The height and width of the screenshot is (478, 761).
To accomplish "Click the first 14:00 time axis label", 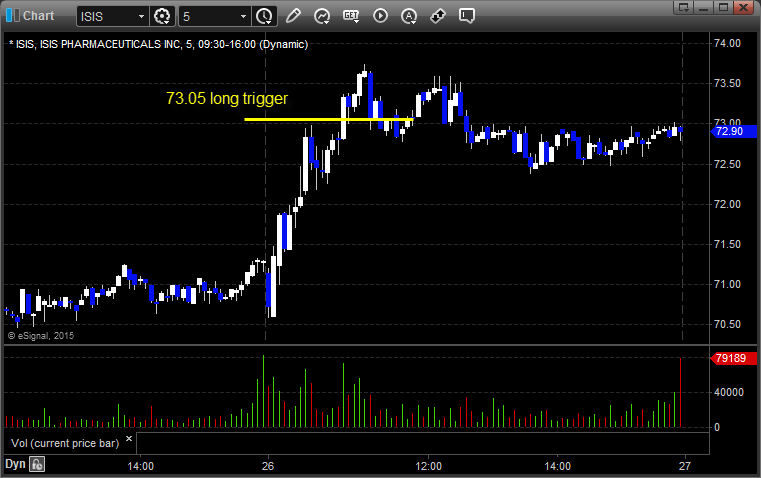I will point(141,466).
